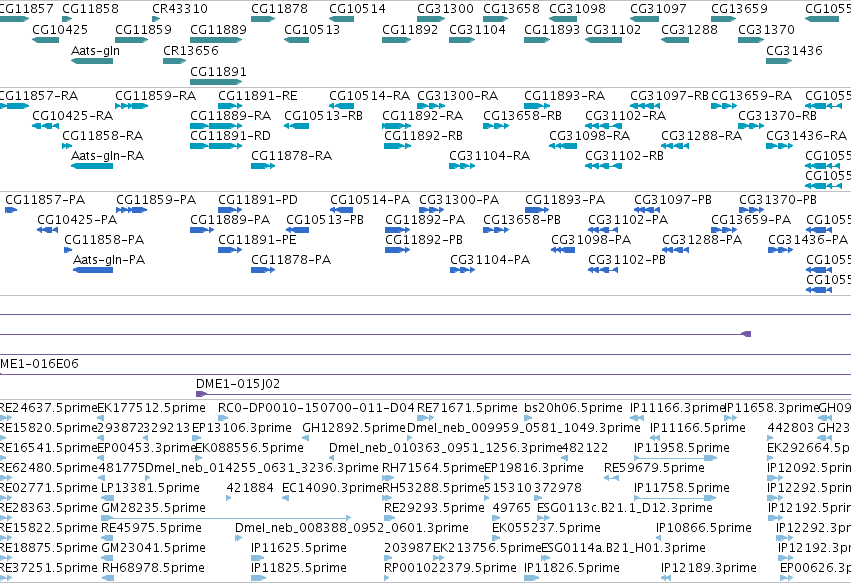Select the CG31300-RA transcript label

(x=458, y=96)
